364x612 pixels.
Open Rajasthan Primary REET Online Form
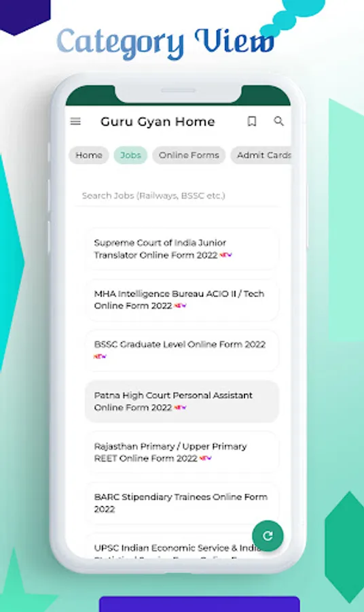[182, 452]
